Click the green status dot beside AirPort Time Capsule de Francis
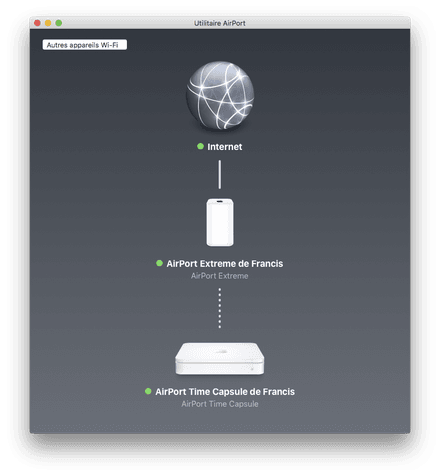Screen dimensions: 440x476 tap(148, 391)
